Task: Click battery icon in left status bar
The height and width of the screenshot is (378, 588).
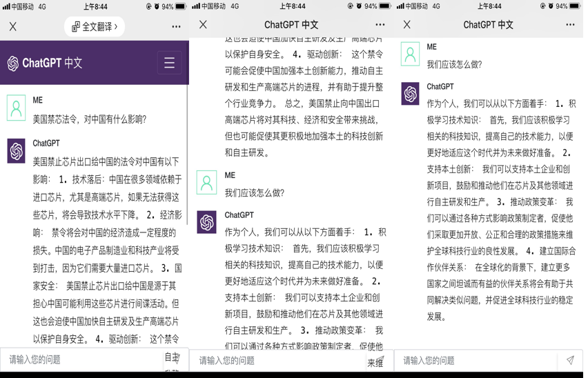Action: [x=180, y=6]
